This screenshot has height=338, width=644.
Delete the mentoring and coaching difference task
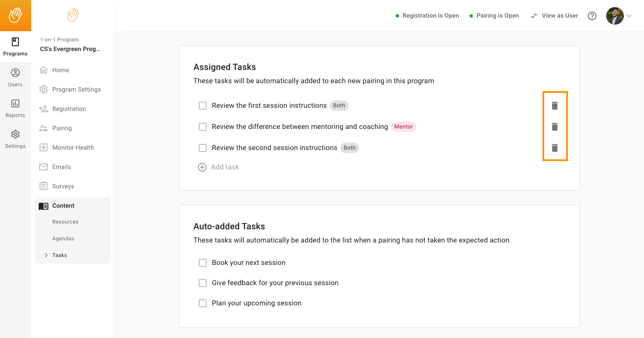(x=555, y=127)
